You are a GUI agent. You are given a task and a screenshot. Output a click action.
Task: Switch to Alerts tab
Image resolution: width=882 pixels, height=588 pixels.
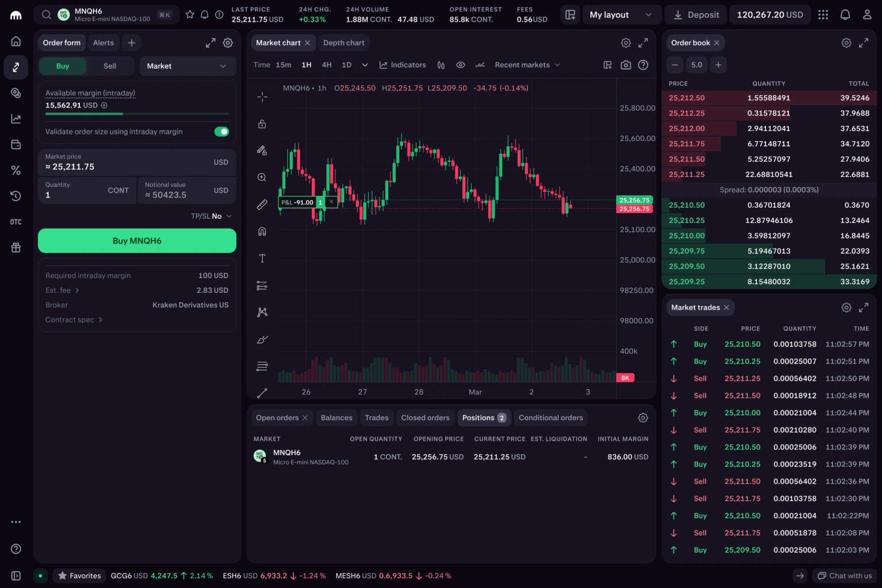pyautogui.click(x=103, y=42)
